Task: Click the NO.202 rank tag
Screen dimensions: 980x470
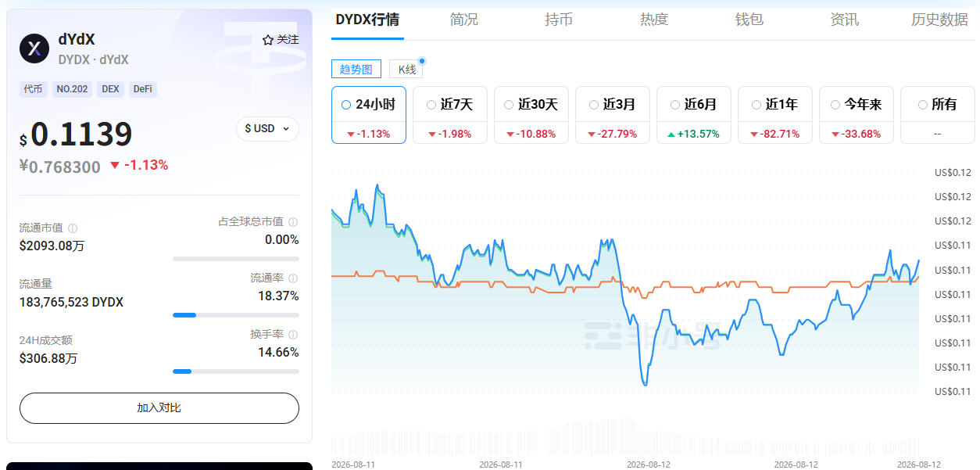Action: pos(72,89)
